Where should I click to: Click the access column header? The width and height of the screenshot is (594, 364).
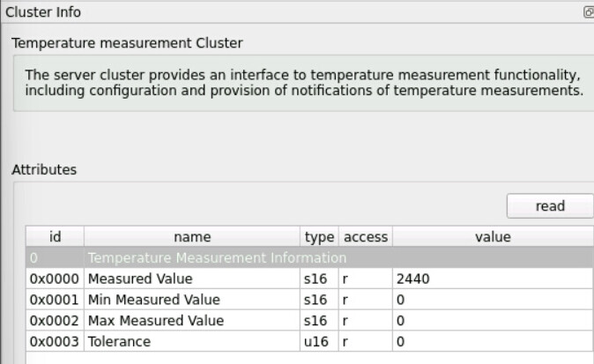(366, 237)
